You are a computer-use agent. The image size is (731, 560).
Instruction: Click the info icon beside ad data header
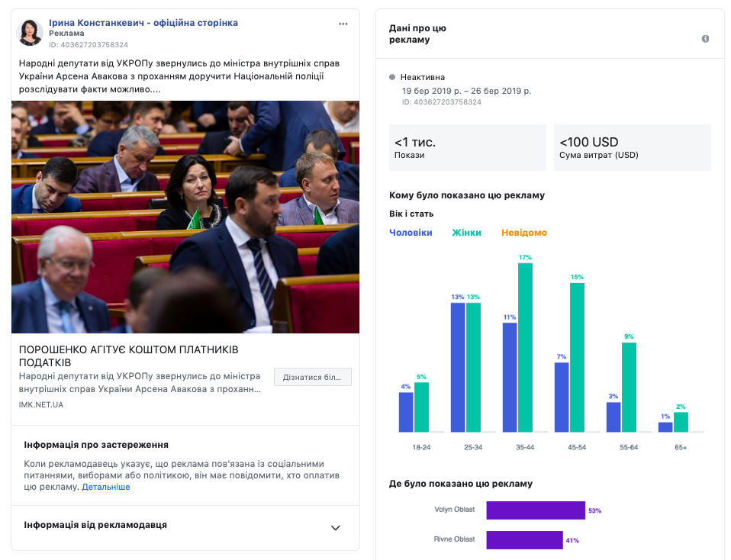[x=705, y=39]
